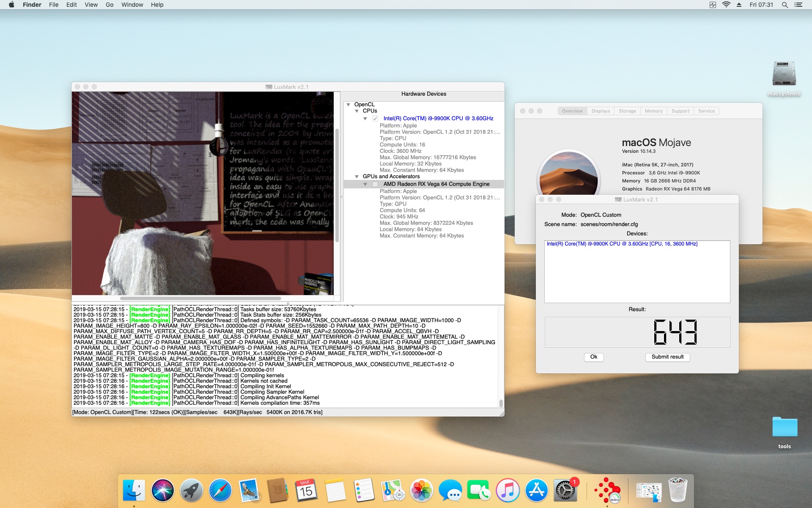Open the Finder View menu

coord(91,5)
